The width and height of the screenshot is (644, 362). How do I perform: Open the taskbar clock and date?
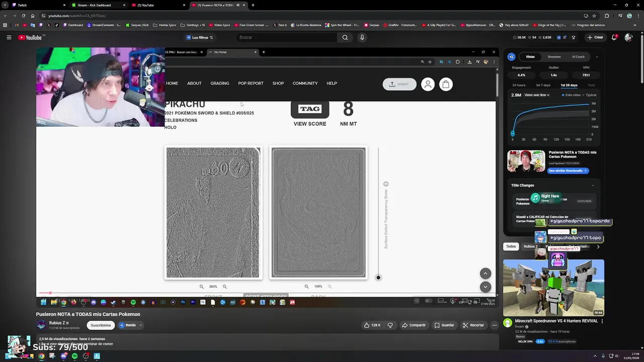pyautogui.click(x=630, y=356)
